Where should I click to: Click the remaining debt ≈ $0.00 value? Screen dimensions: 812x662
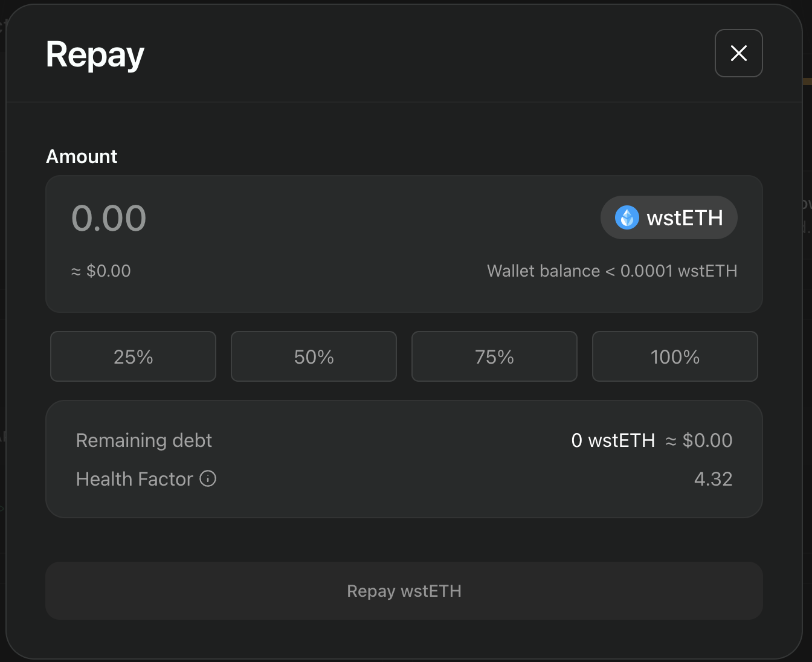(x=699, y=440)
